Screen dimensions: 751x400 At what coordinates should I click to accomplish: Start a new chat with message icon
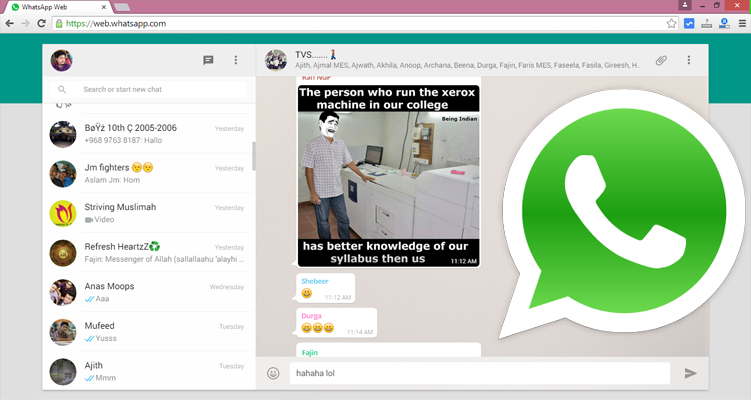[208, 60]
